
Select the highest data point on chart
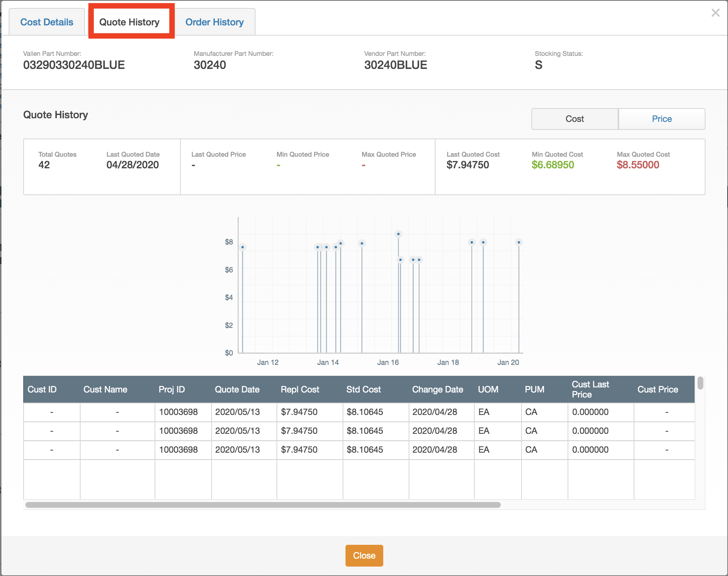[x=398, y=234]
